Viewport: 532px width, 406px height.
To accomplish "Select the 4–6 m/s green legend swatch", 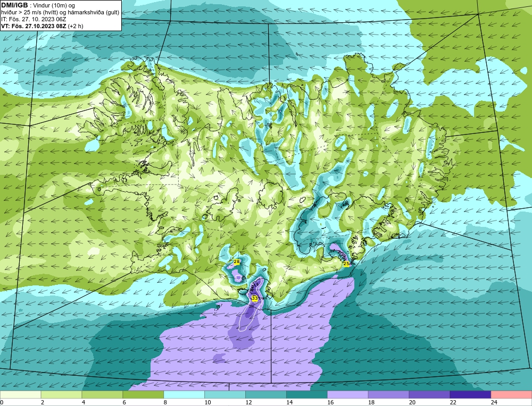I will [x=102, y=395].
